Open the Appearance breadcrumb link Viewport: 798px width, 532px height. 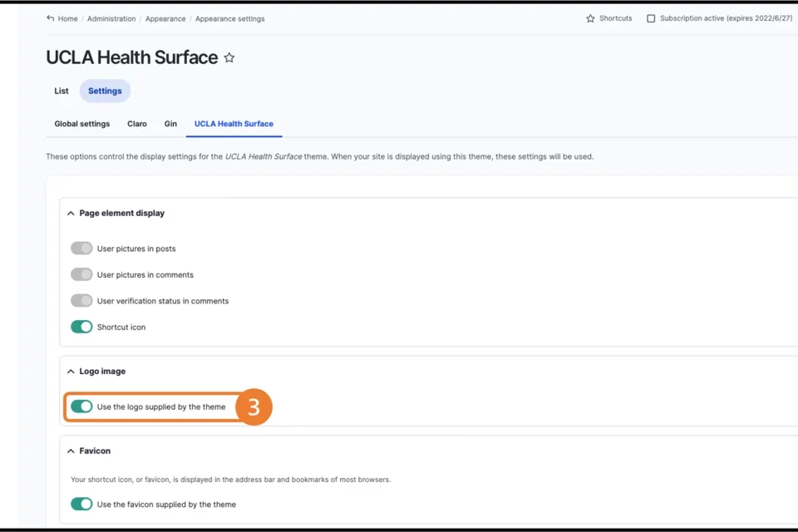pyautogui.click(x=165, y=19)
